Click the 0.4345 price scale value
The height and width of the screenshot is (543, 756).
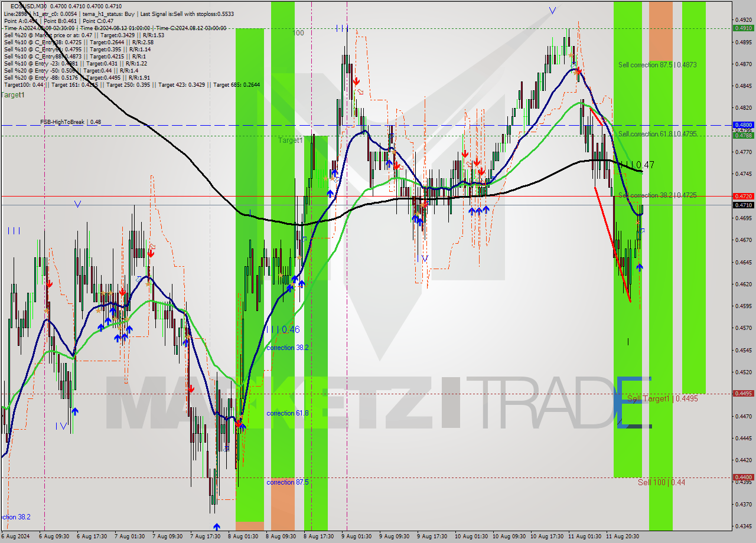(743, 526)
